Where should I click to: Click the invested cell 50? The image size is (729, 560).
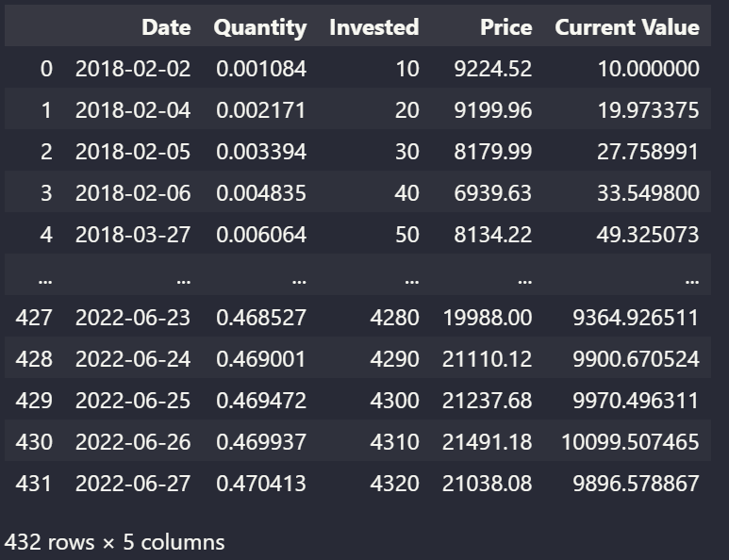(x=406, y=235)
